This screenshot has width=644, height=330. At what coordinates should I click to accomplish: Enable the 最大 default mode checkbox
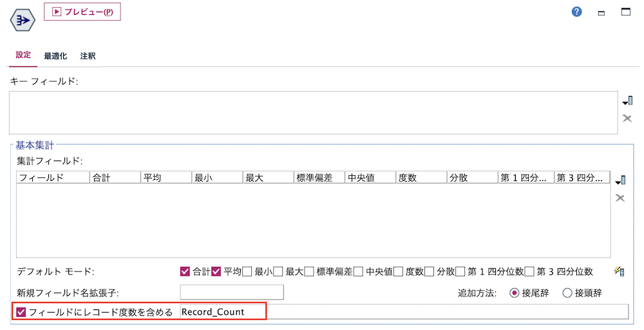278,271
